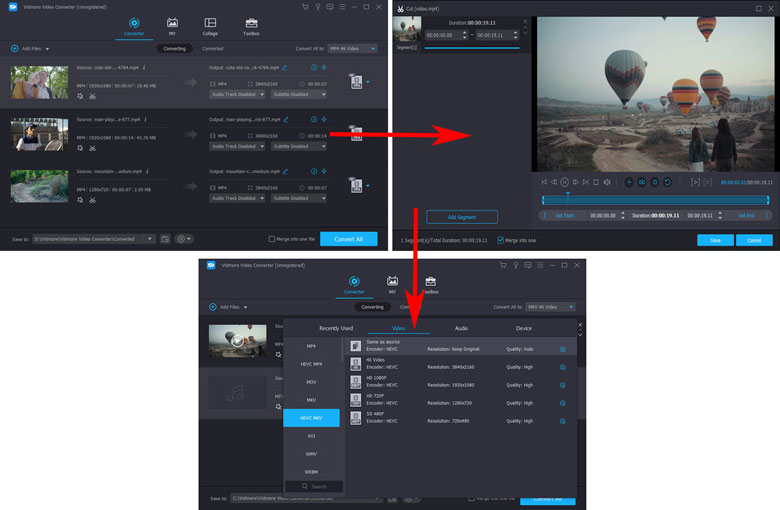Click the stop button in the Cut window
Screen dimensions: 780x510
click(x=596, y=183)
